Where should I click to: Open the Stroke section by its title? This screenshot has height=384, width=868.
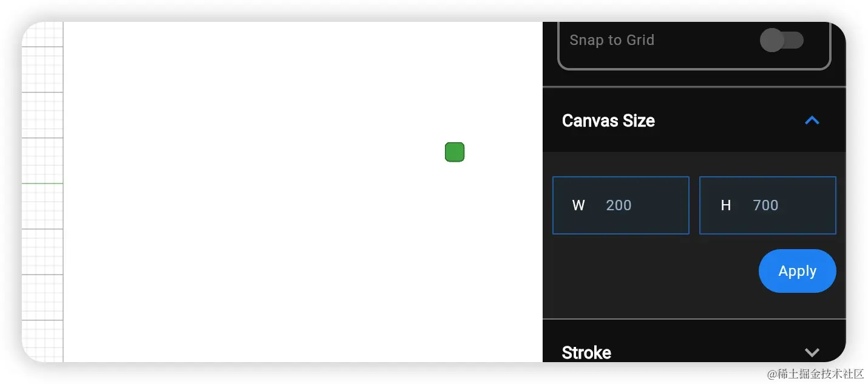click(x=586, y=352)
